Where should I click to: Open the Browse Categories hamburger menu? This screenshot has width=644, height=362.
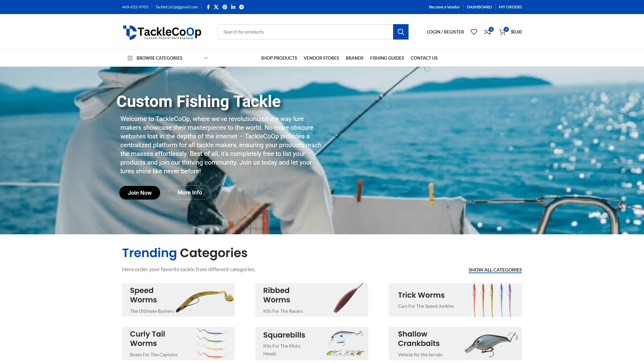point(130,58)
